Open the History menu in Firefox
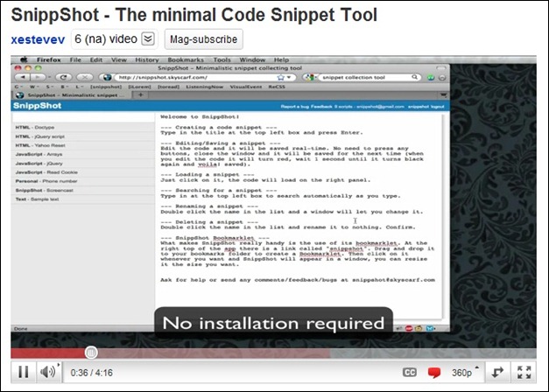Viewport: 549px width, 392px height. [146, 59]
